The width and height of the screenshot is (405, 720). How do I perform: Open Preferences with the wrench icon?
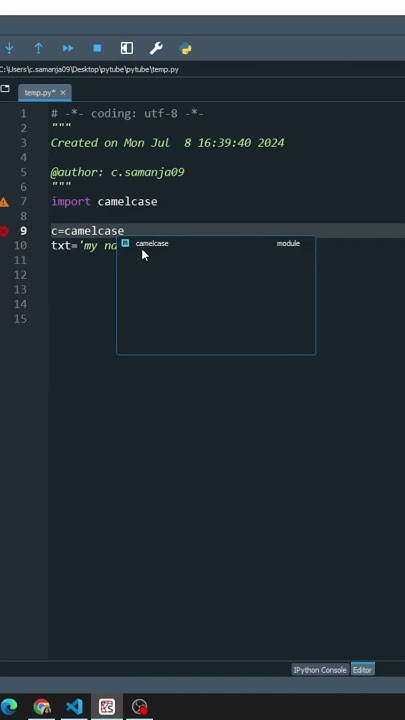tap(156, 48)
